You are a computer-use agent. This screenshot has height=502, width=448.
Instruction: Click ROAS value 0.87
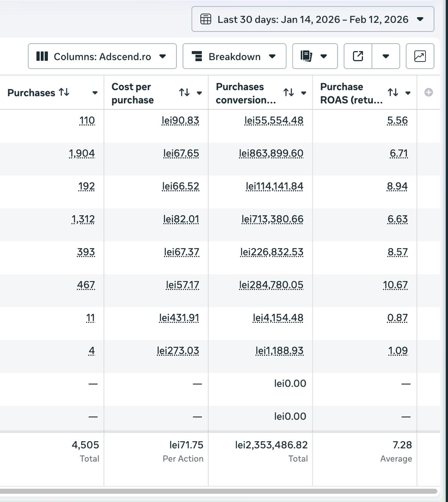pos(397,318)
